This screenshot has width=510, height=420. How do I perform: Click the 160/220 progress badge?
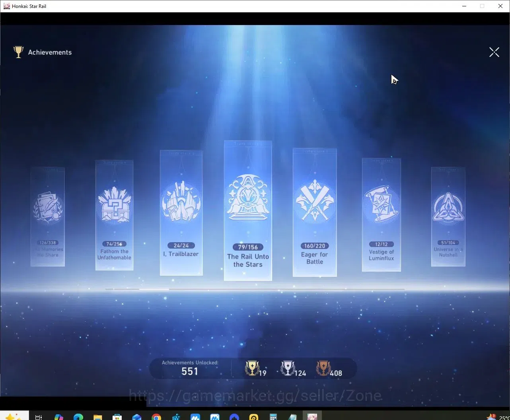[315, 246]
